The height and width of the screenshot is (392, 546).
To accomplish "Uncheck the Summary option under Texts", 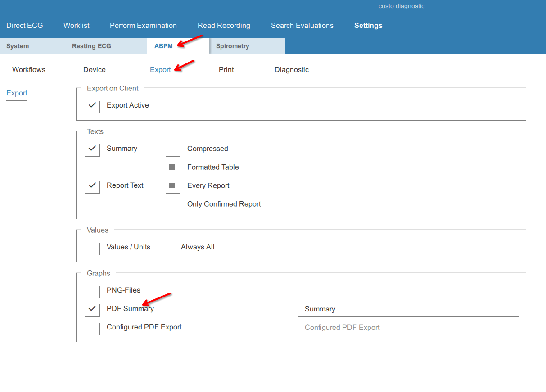I will coord(92,149).
